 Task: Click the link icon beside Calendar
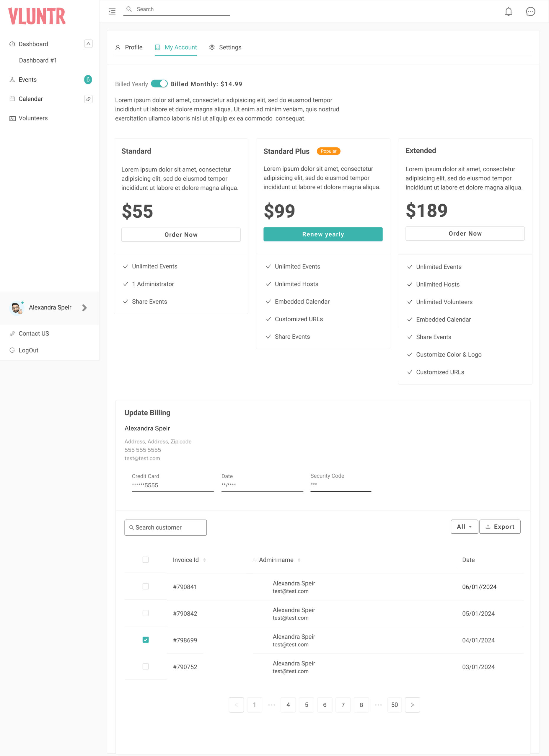pyautogui.click(x=88, y=99)
